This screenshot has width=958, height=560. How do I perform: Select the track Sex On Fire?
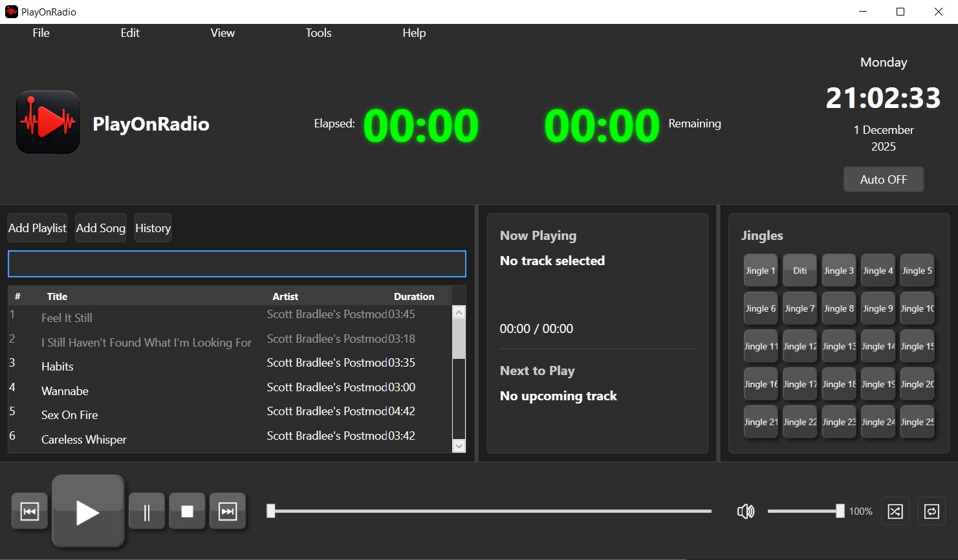click(70, 415)
